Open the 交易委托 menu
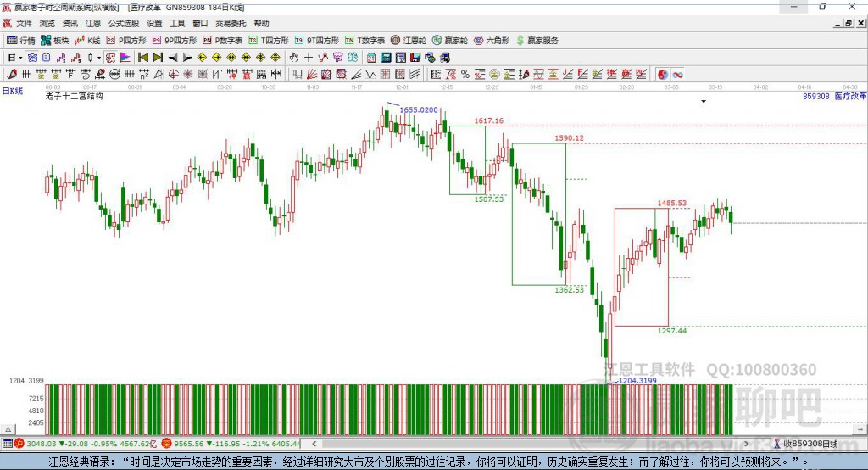 [x=231, y=23]
